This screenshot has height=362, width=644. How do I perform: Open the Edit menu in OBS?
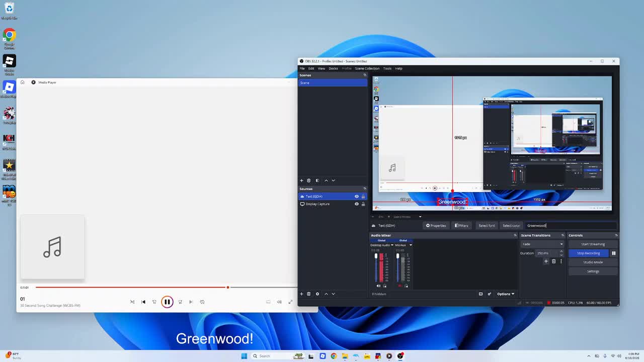click(x=311, y=68)
